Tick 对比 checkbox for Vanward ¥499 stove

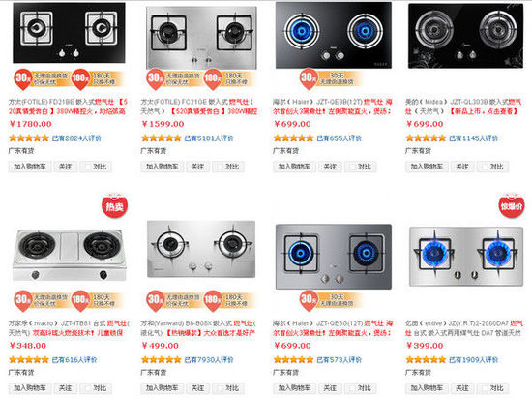pos(221,388)
